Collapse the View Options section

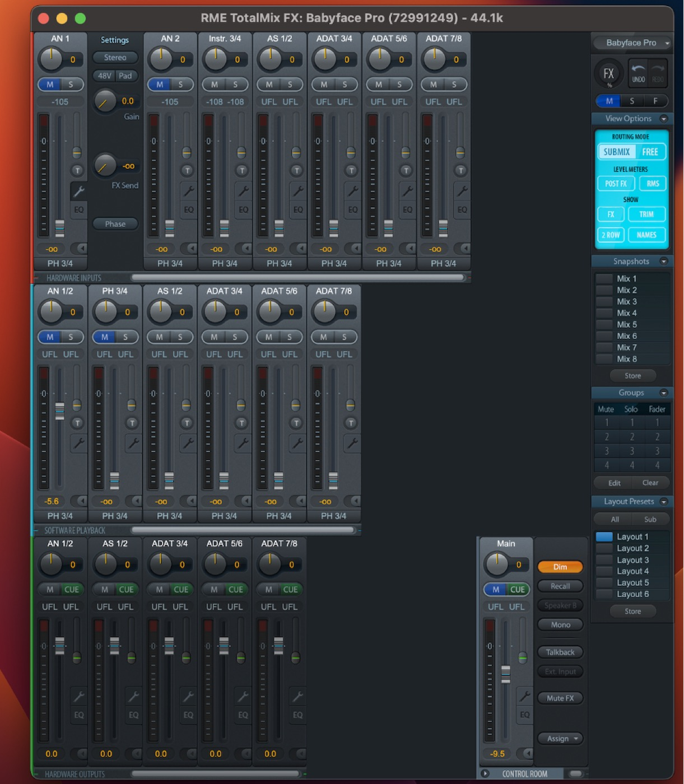click(664, 119)
